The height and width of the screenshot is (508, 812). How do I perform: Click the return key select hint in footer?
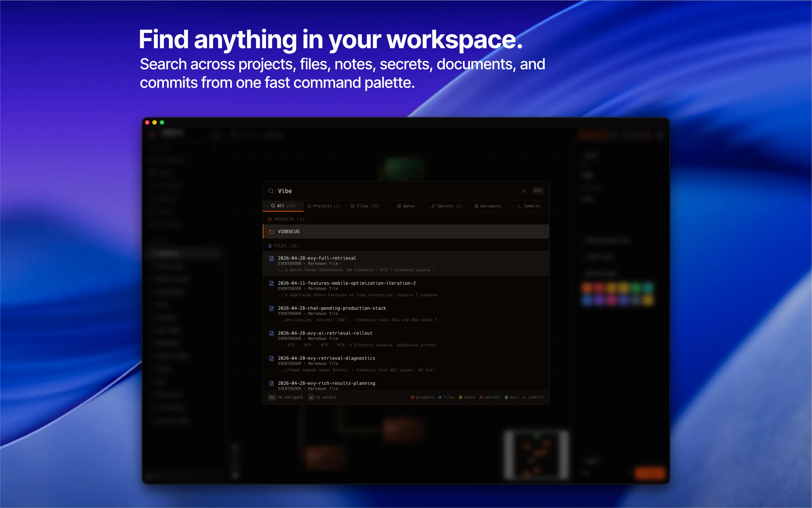[322, 397]
